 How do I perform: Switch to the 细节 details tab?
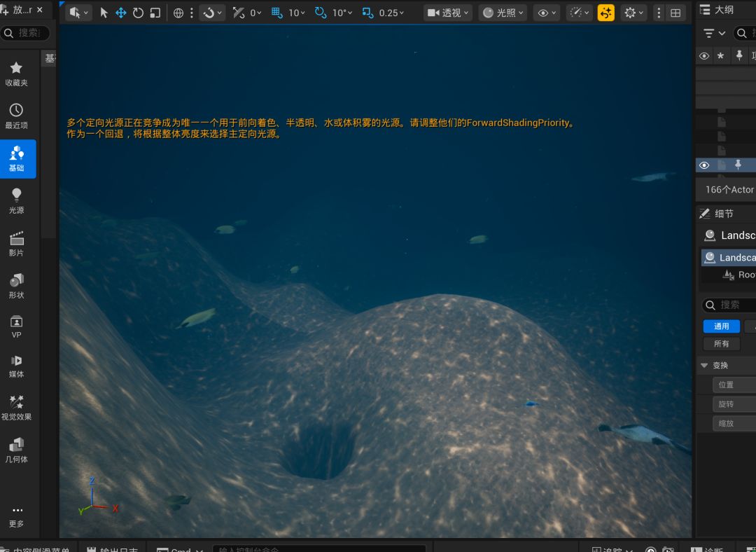717,214
